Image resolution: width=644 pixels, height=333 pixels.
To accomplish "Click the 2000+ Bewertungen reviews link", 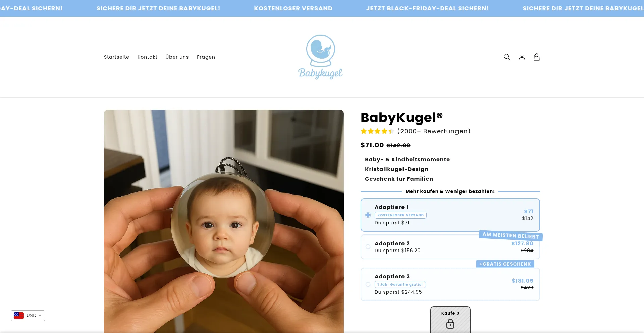I will (x=434, y=131).
